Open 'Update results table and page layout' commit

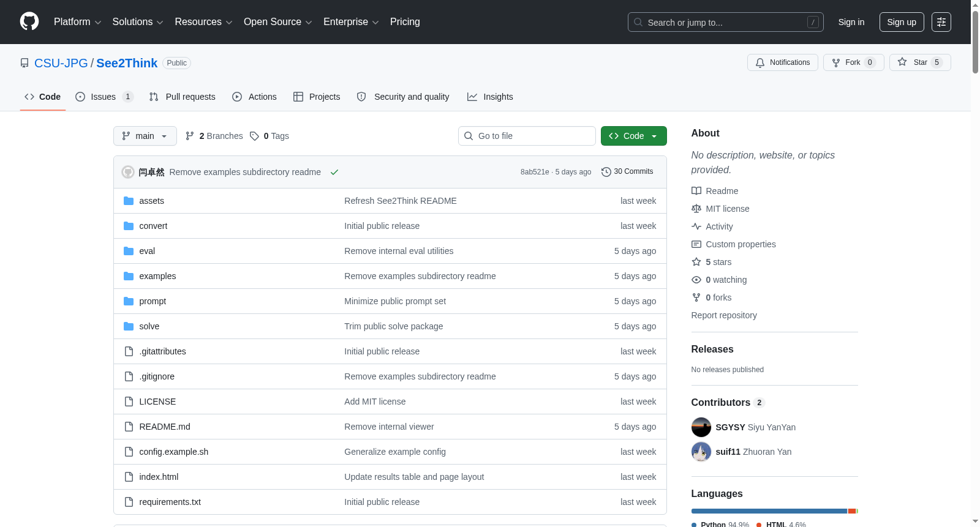click(414, 477)
